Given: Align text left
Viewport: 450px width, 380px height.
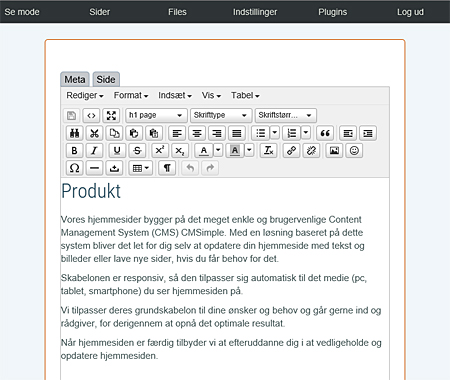Looking at the screenshot, I should [x=177, y=133].
